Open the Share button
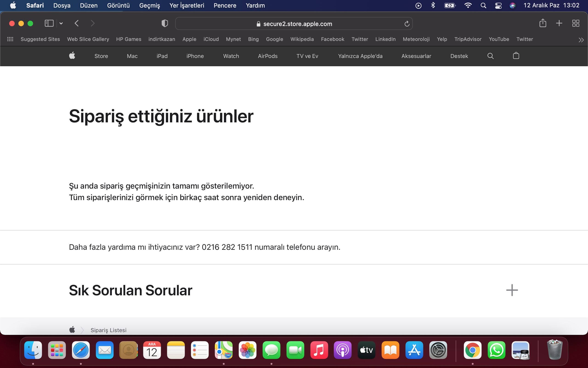 point(543,23)
